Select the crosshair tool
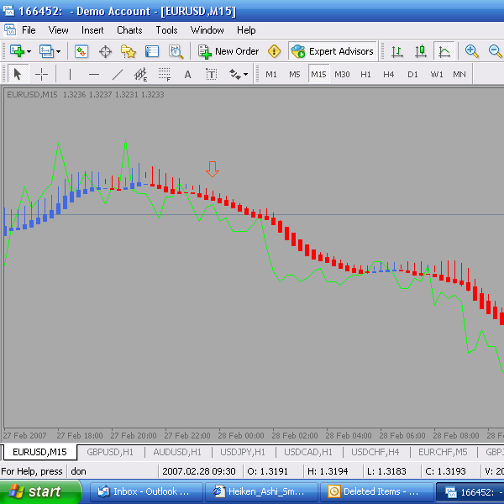The image size is (504, 504). coord(41,74)
